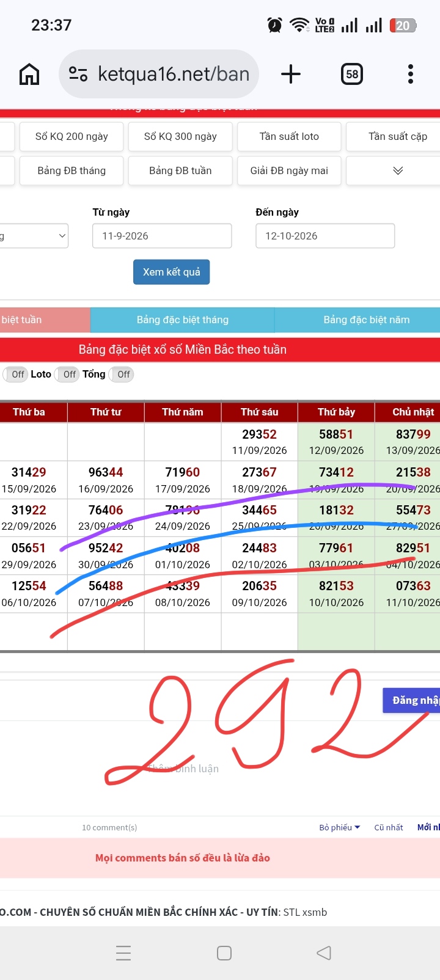Screen dimensions: 440x980
Task: Click the Thêm bình luận comment box
Action: pyautogui.click(x=183, y=769)
